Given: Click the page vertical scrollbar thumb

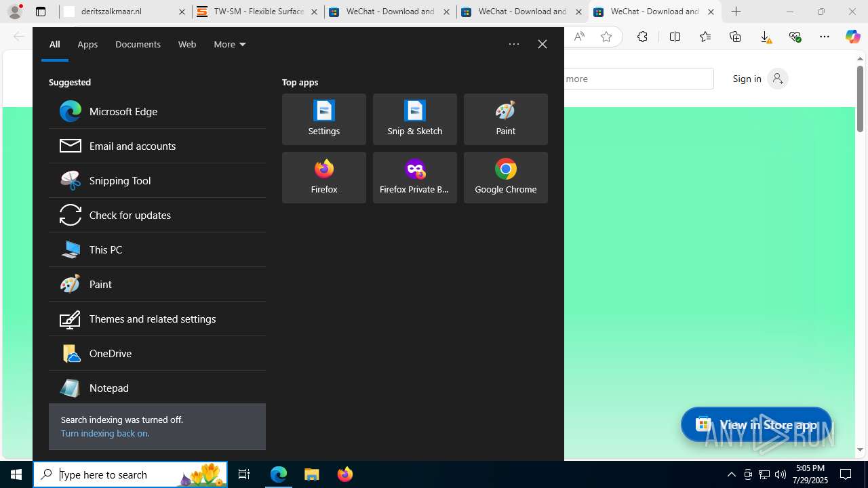Looking at the screenshot, I should click(860, 100).
